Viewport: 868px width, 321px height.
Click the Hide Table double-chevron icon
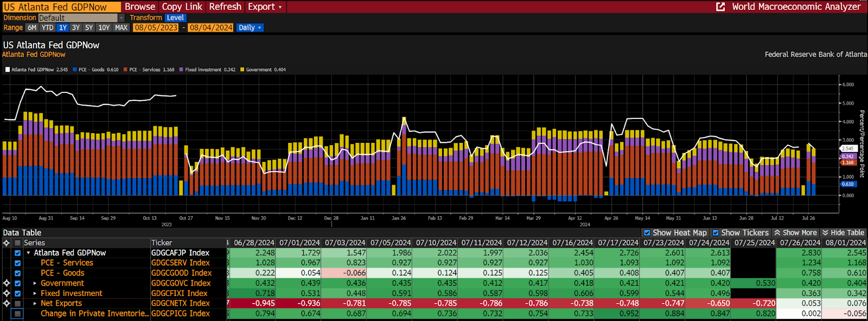click(825, 232)
